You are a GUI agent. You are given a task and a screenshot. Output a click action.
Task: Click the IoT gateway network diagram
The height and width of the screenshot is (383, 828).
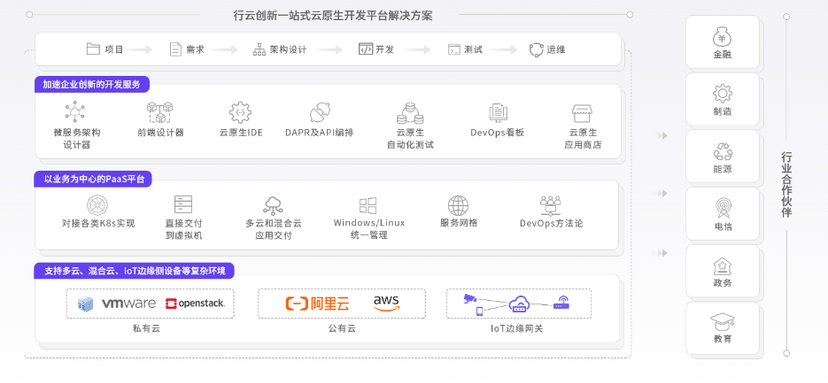pos(517,304)
